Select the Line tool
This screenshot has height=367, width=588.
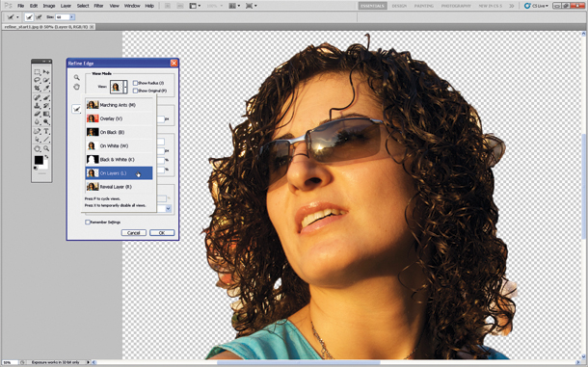point(46,140)
